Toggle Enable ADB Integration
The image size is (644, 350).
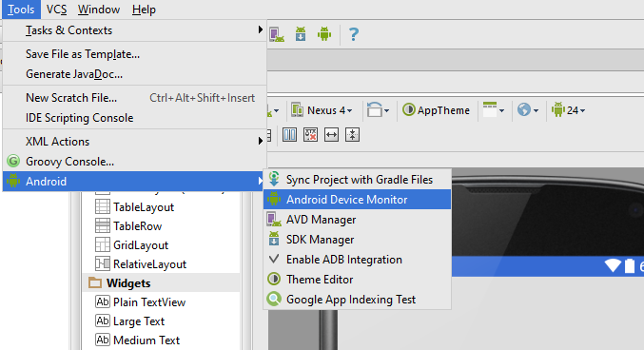pos(358,260)
